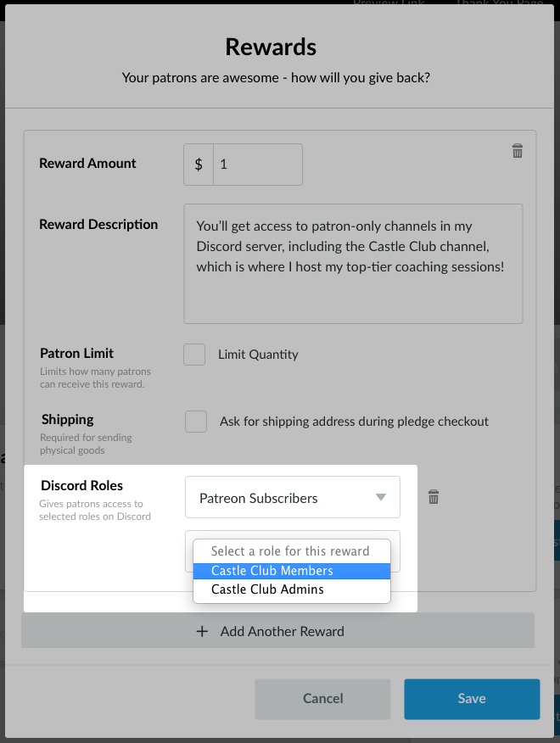Cancel the Rewards dialog
The height and width of the screenshot is (743, 560).
coord(323,699)
